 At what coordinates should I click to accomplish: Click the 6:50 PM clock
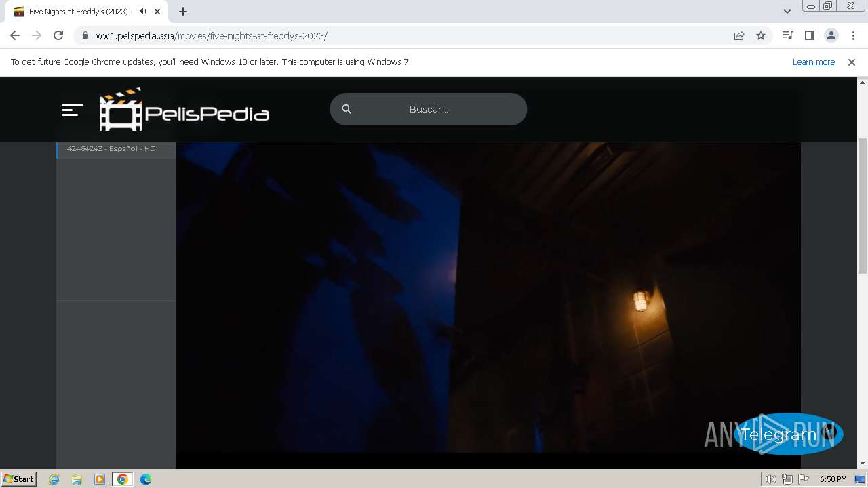pos(833,479)
